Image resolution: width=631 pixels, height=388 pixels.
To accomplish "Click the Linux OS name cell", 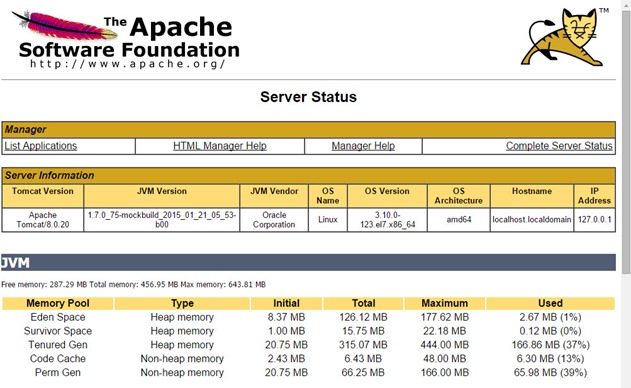I will [328, 220].
